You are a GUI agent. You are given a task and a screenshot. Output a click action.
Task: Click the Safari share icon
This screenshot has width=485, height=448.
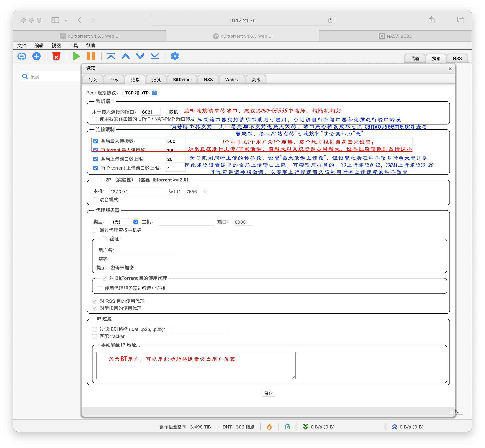[x=431, y=20]
